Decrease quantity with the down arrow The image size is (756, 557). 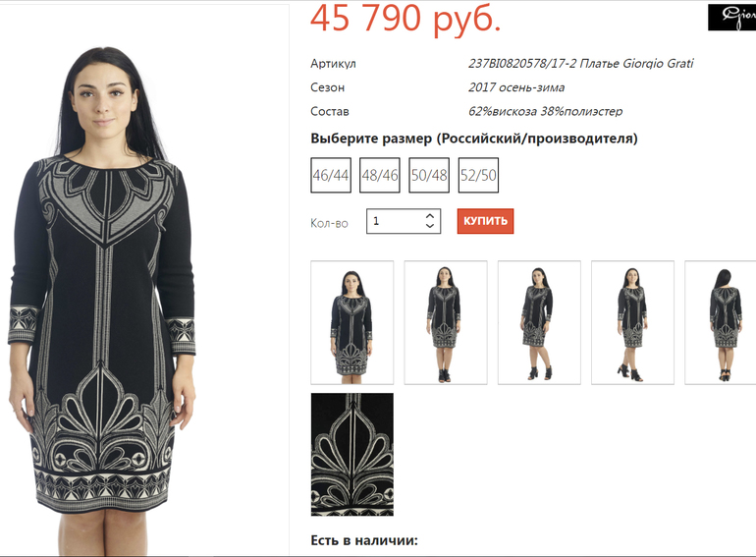[430, 226]
